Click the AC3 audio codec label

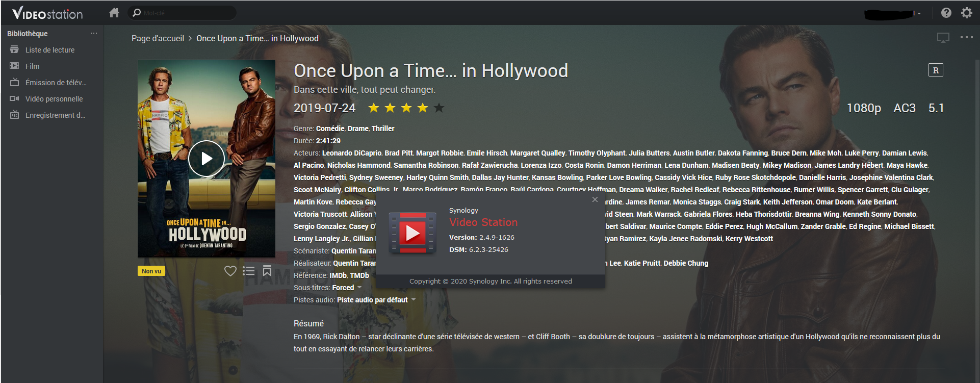(905, 108)
